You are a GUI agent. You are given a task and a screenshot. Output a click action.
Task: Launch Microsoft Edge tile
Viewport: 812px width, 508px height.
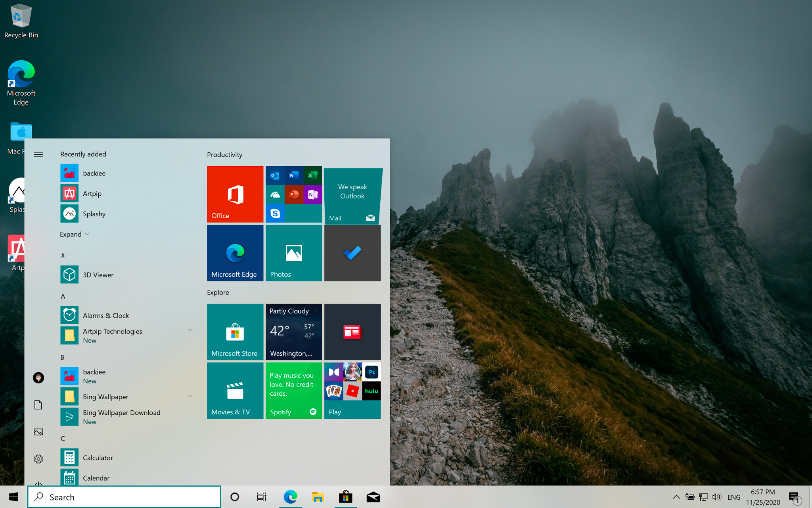point(234,253)
